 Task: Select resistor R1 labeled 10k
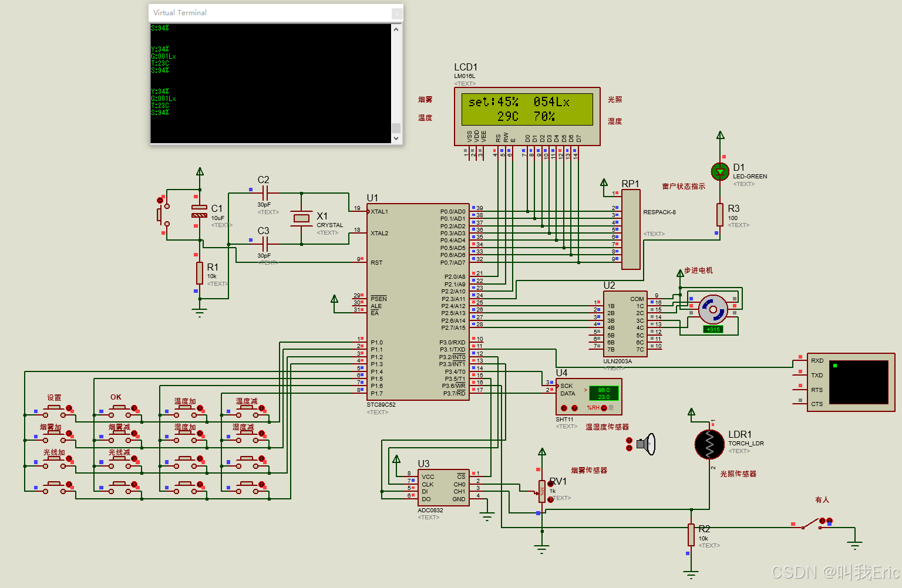pyautogui.click(x=200, y=273)
